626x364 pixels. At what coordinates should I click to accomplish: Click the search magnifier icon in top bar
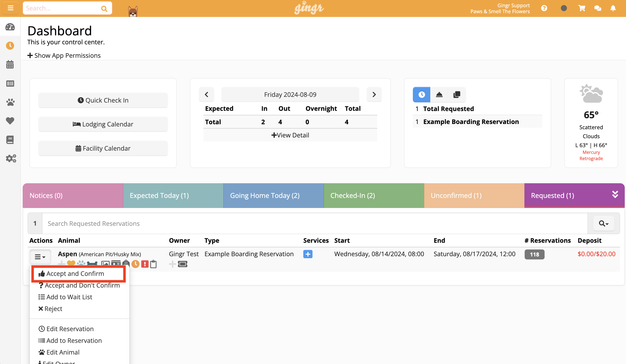(104, 9)
